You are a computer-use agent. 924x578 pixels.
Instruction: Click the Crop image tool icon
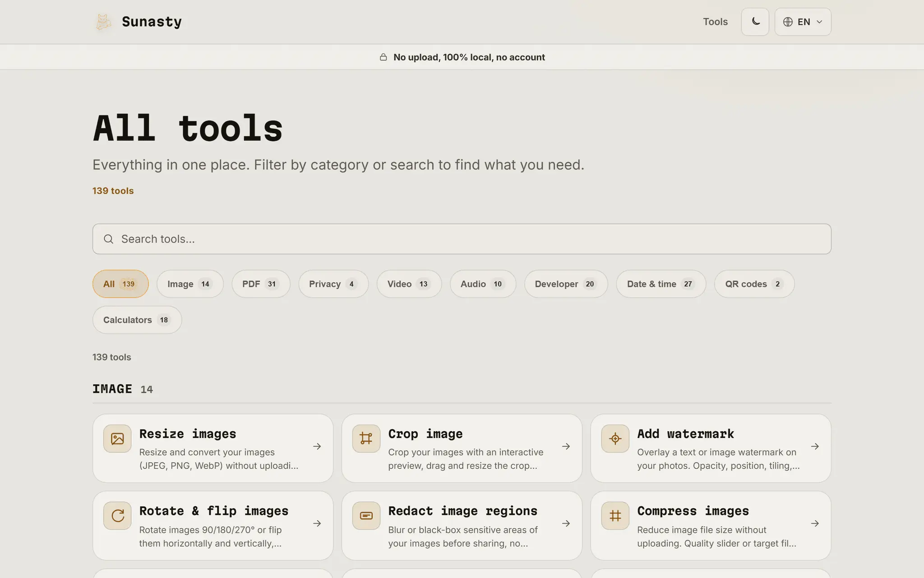click(366, 438)
